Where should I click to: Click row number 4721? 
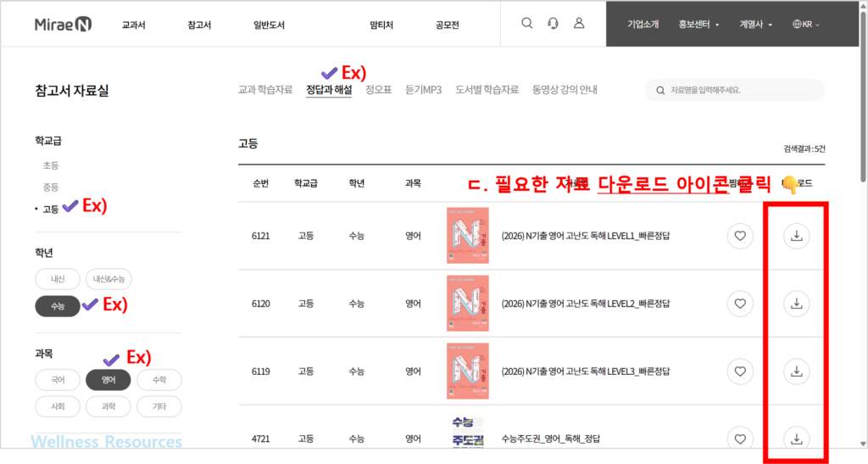click(x=261, y=439)
